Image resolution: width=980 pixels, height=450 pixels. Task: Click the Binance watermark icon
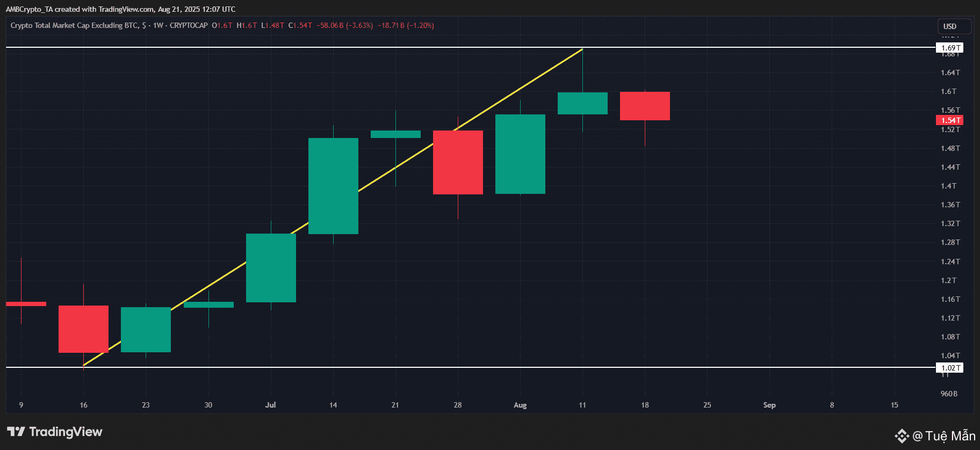tap(902, 436)
